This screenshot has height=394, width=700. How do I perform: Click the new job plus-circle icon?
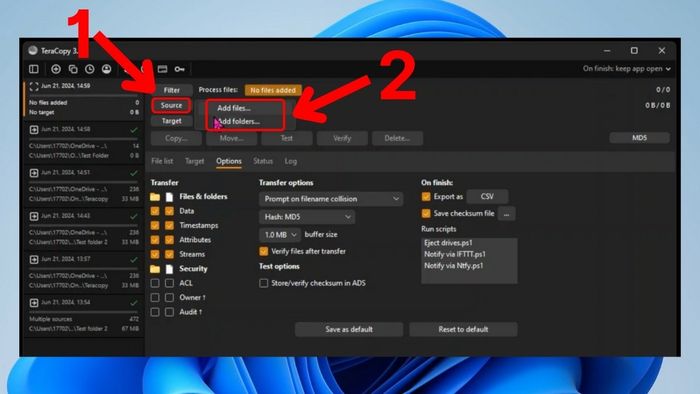point(56,69)
